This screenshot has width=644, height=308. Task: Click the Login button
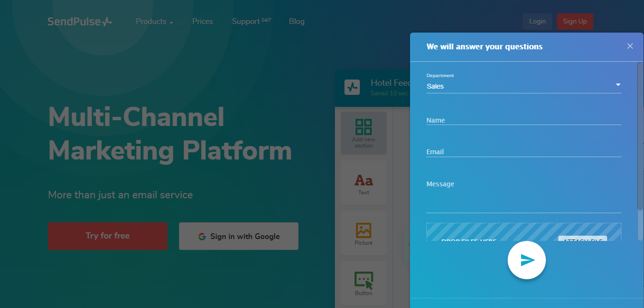click(537, 22)
